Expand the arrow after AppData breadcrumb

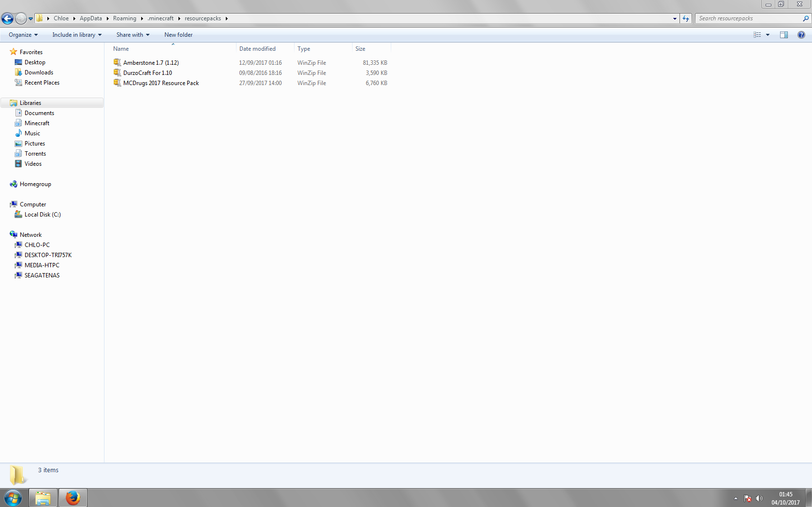[107, 18]
